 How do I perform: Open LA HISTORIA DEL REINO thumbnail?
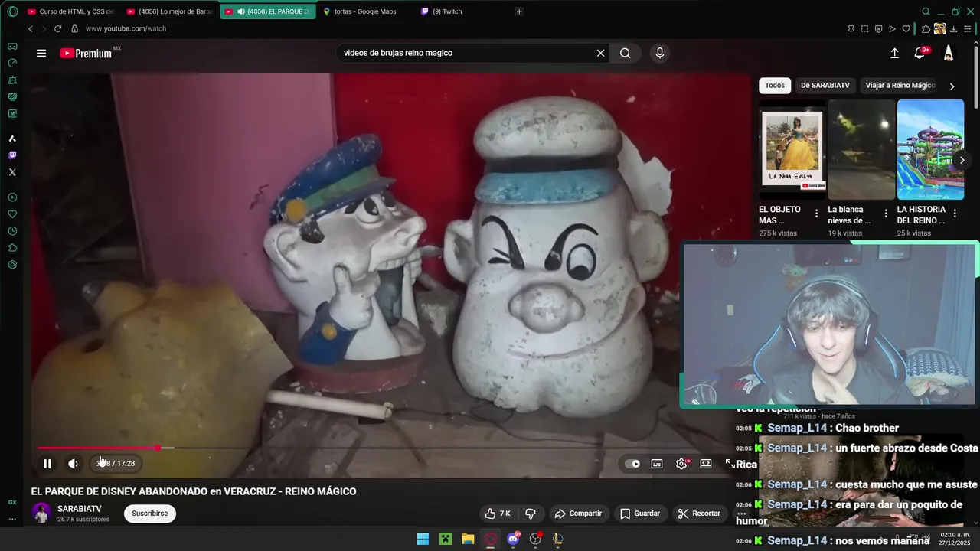[x=930, y=149]
